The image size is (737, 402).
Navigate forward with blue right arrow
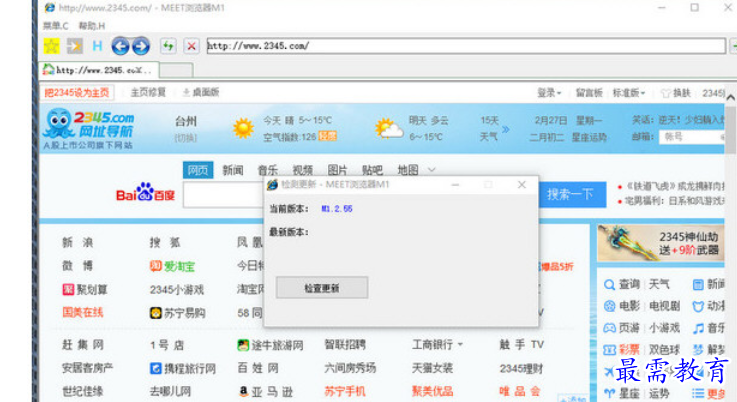pyautogui.click(x=141, y=46)
